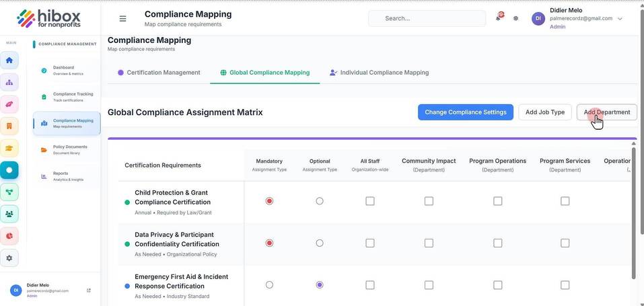This screenshot has height=306, width=644.
Task: Check Program Services for Data Privacy certification
Action: (565, 243)
